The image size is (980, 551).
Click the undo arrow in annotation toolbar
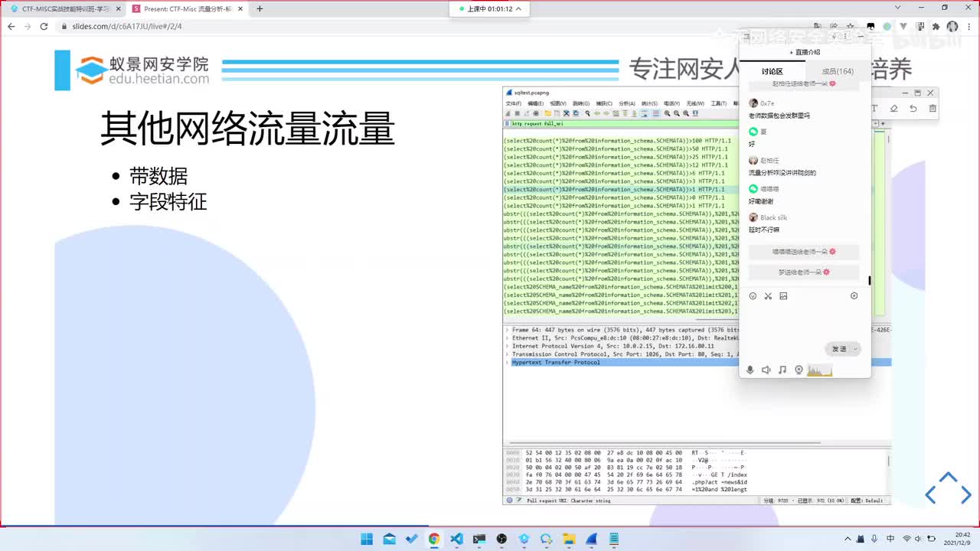tap(913, 109)
